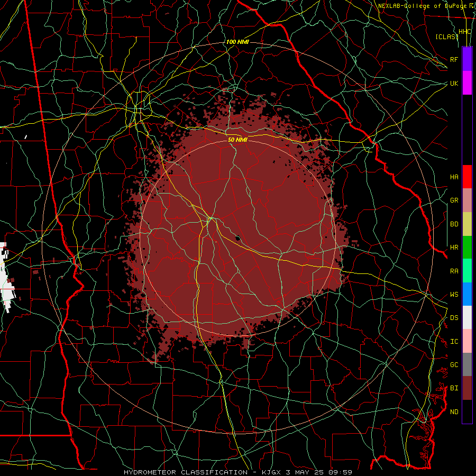This screenshot has width=476, height=476.
Task: Select the 'GC' legend label
Action: click(x=454, y=365)
